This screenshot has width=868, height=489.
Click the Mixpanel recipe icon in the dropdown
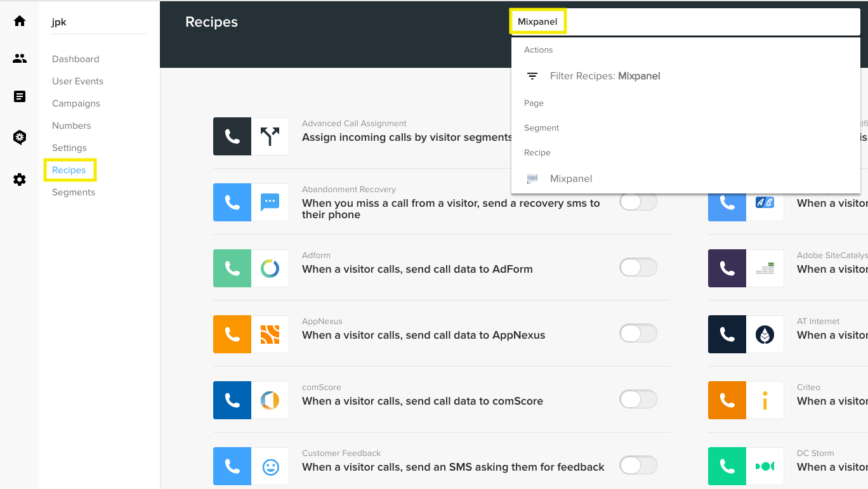532,178
